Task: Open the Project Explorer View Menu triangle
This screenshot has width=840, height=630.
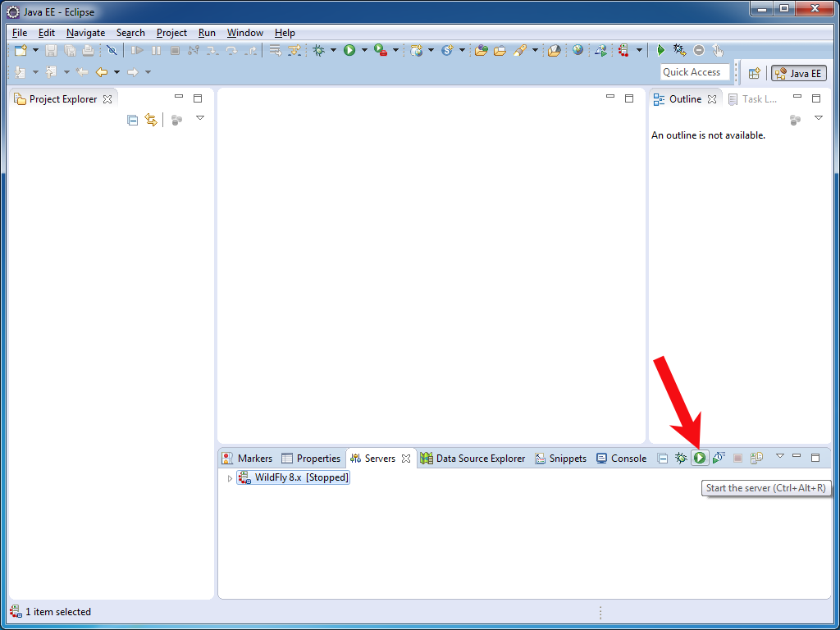Action: 200,118
